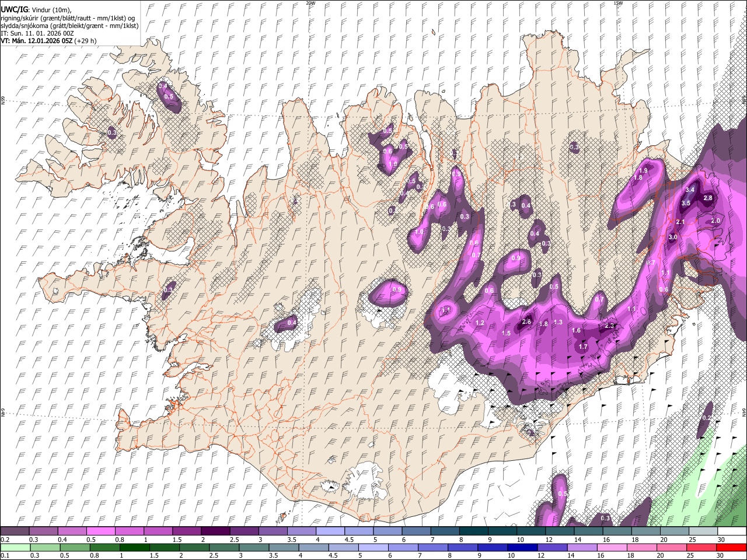This screenshot has width=747, height=560.
Task: Select the bottom legend swatch from 25 to 30
Action: (x=702, y=547)
